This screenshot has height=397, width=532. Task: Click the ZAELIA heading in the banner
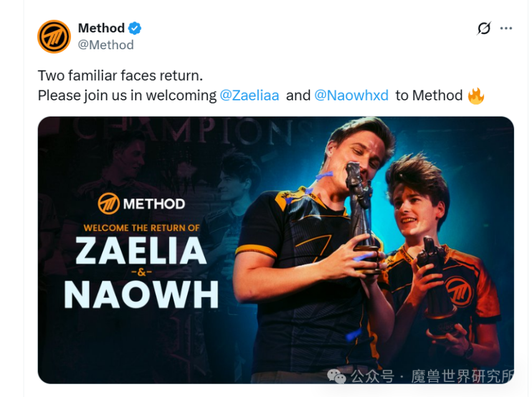tap(141, 251)
